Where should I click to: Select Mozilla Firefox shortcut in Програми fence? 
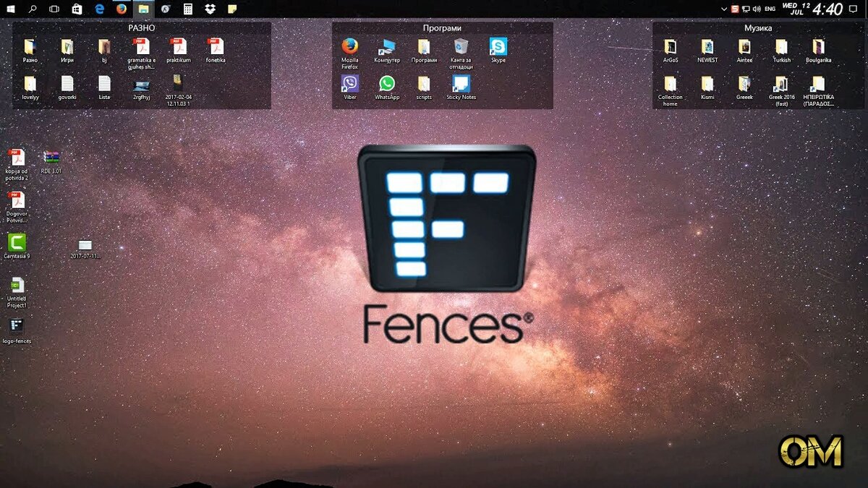click(x=350, y=53)
